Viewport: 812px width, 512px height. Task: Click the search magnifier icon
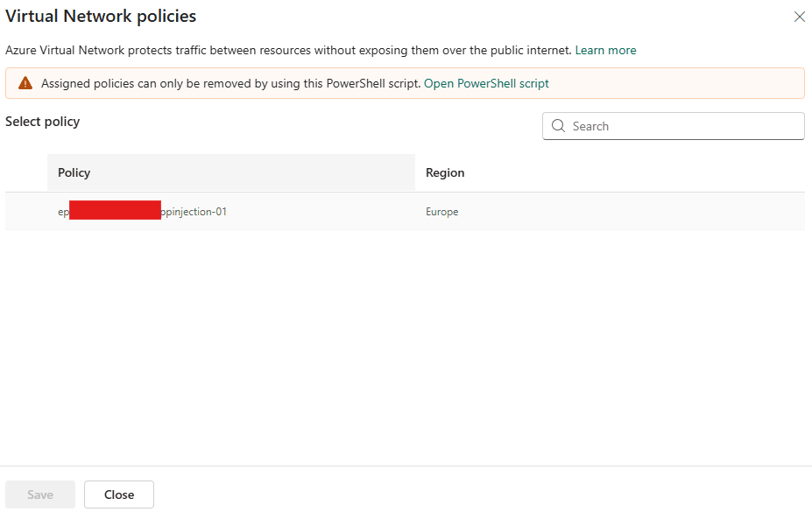click(558, 126)
